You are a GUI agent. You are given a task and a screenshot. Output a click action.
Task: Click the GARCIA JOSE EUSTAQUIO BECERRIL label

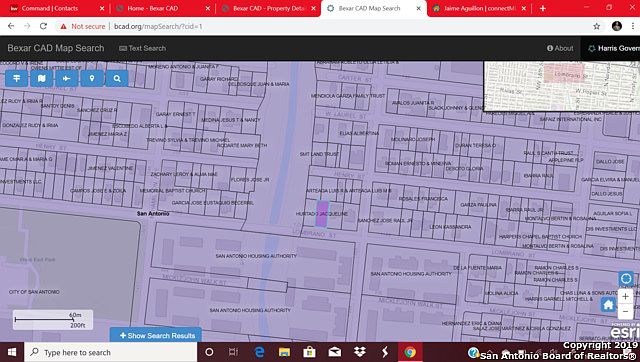[x=213, y=203]
